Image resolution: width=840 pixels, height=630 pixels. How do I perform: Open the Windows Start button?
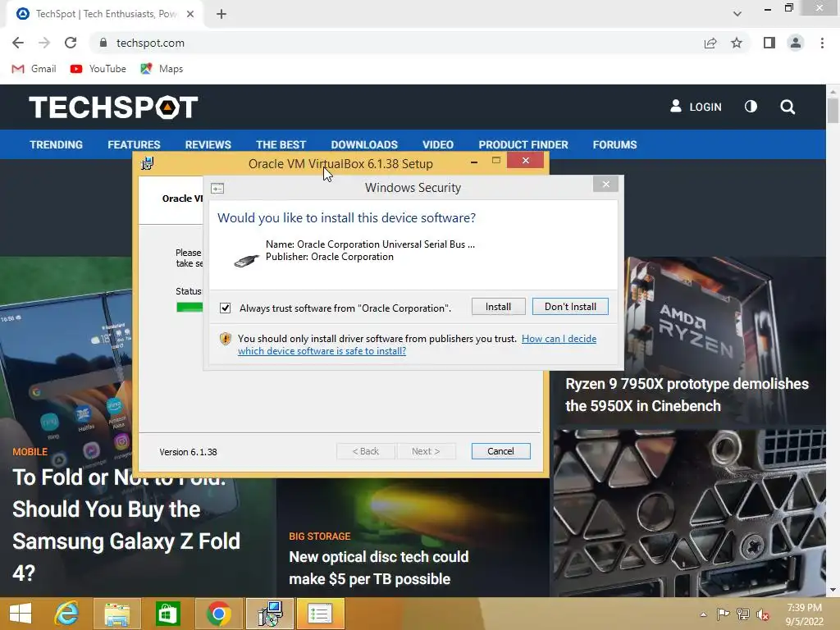(21, 614)
